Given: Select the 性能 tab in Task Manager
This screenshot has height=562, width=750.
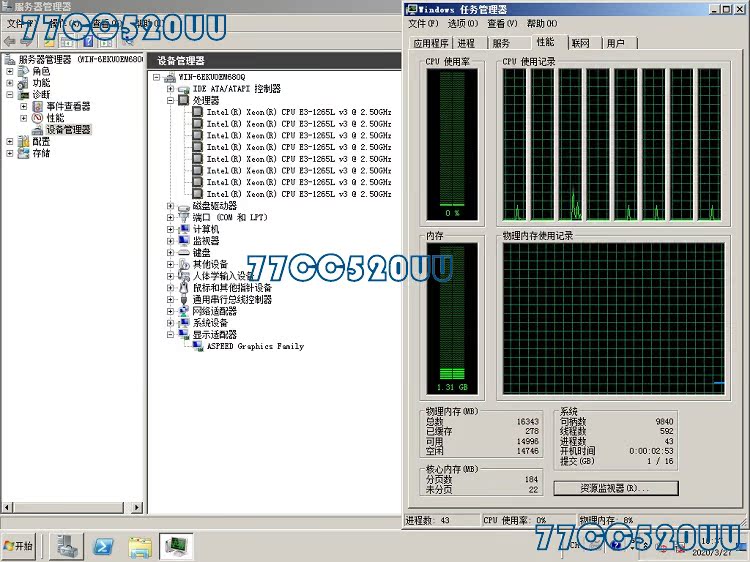Looking at the screenshot, I should 545,42.
